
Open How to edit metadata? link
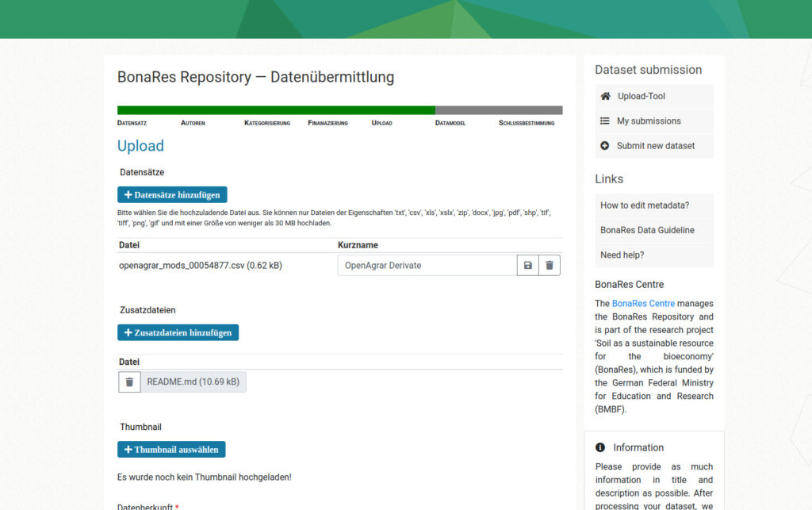pos(654,205)
